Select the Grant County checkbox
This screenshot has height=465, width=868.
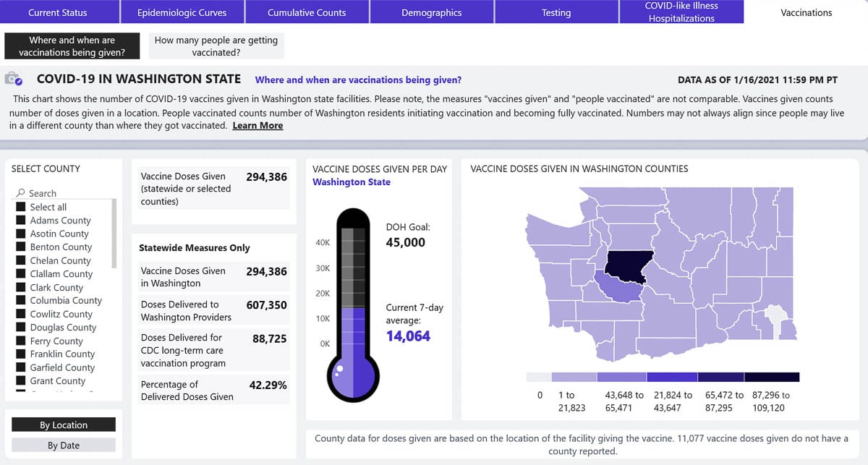21,381
